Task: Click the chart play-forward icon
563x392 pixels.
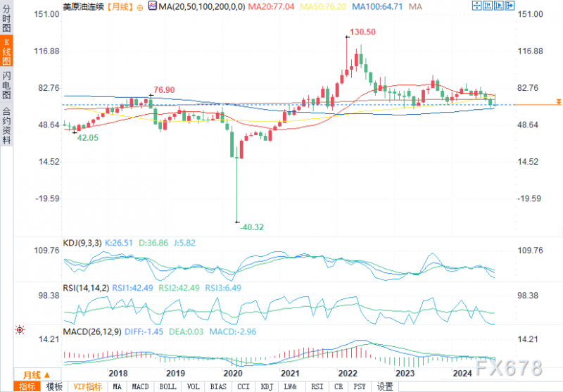Action: tap(499, 6)
